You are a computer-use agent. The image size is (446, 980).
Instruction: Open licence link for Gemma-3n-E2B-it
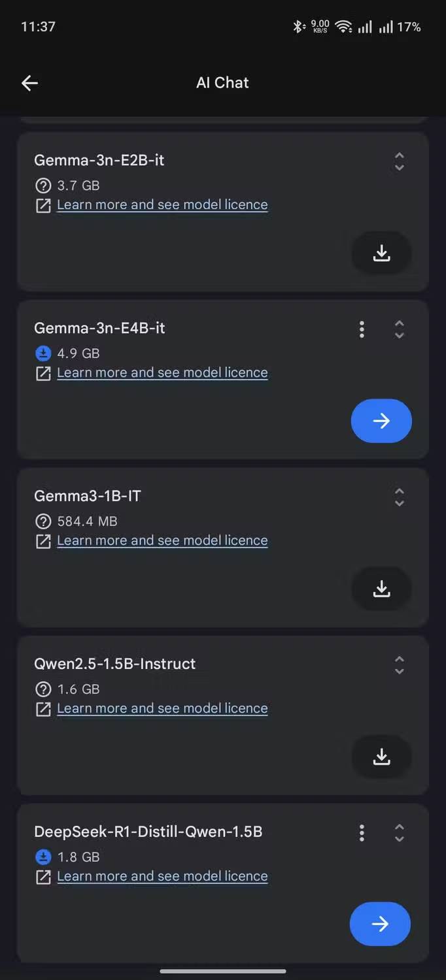click(162, 204)
